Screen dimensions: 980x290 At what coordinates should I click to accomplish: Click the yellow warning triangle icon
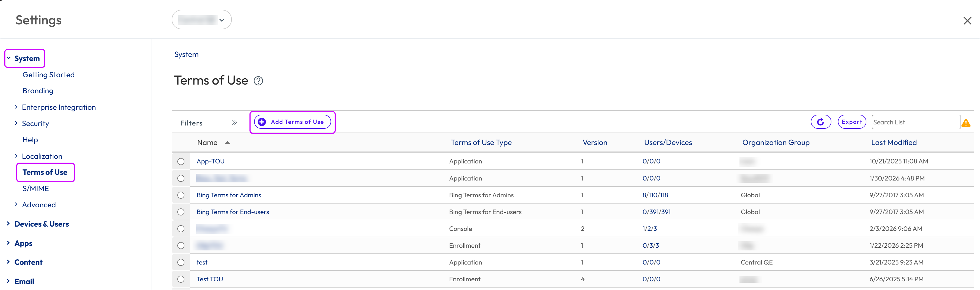[966, 123]
